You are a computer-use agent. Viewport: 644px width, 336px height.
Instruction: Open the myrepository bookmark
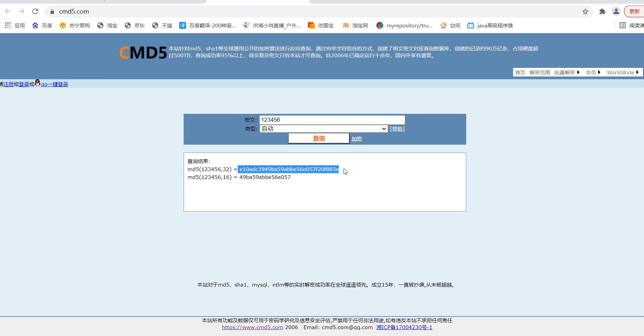pyautogui.click(x=405, y=25)
